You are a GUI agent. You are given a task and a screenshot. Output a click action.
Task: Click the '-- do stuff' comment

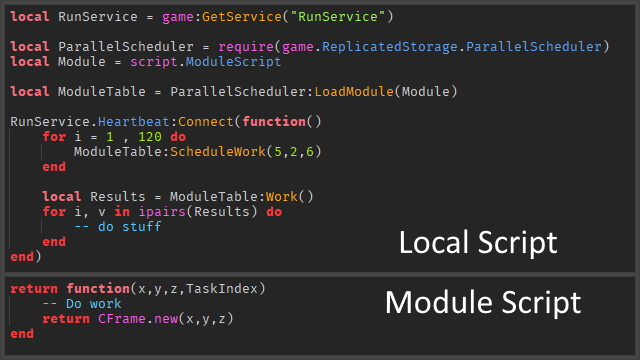[118, 227]
